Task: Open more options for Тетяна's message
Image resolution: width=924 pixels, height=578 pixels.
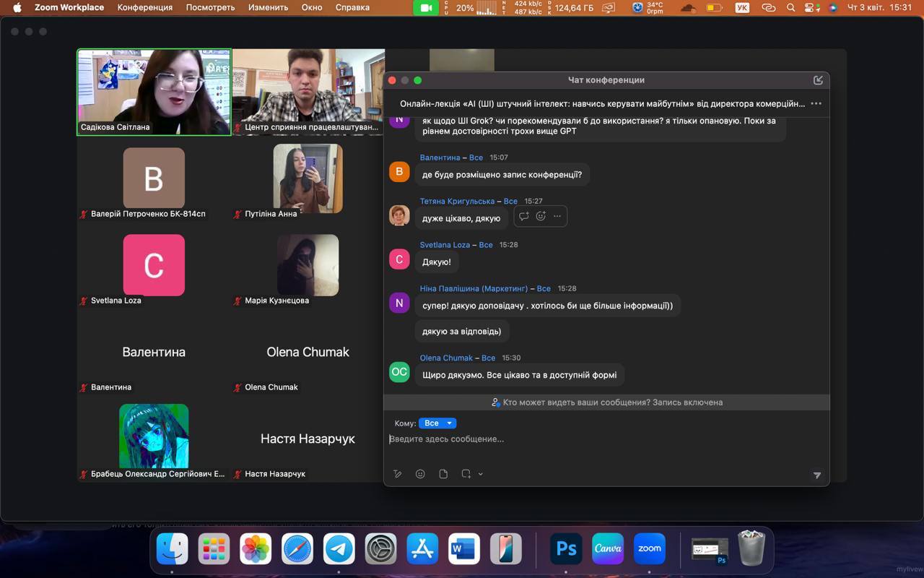Action: pos(557,216)
